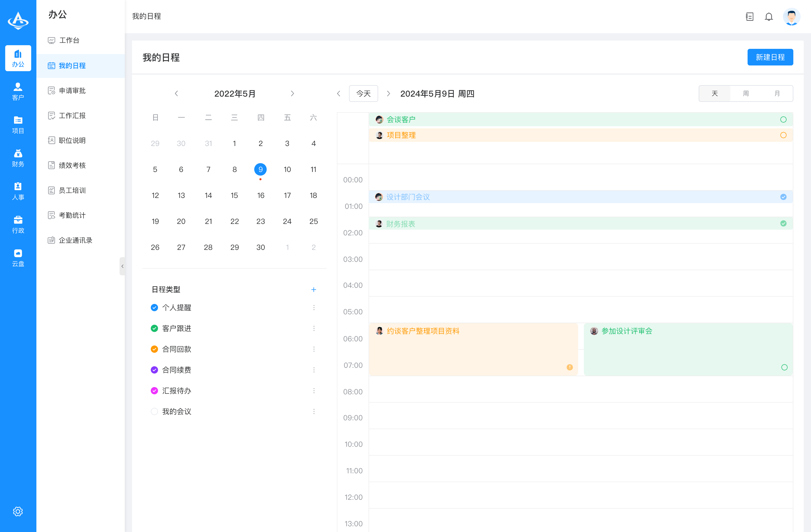Viewport: 811px width, 532px height.
Task: Open the 财务 module
Action: coord(18,157)
